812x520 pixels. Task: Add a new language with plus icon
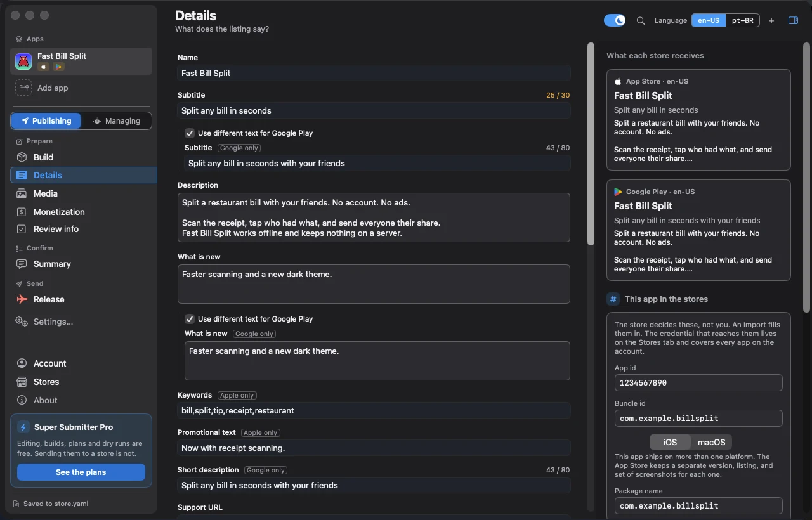click(771, 21)
